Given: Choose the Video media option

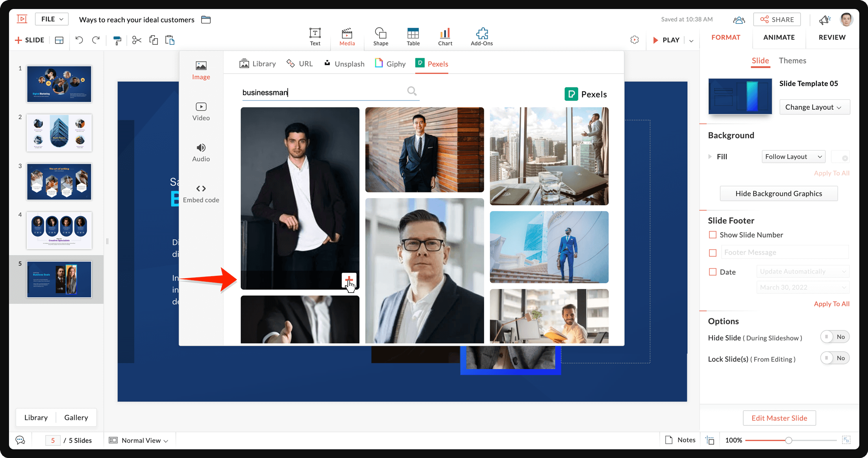Looking at the screenshot, I should pyautogui.click(x=201, y=111).
